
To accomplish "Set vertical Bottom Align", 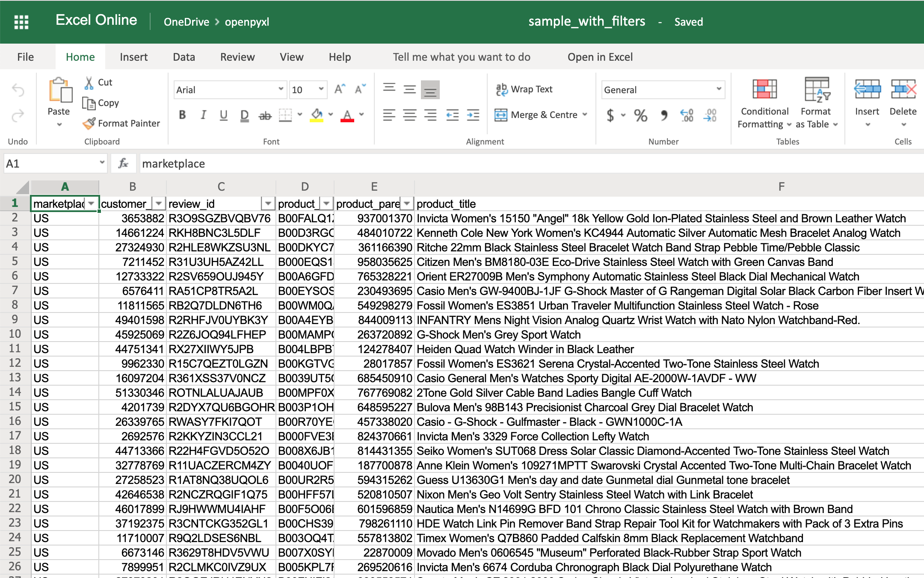I will [x=430, y=90].
